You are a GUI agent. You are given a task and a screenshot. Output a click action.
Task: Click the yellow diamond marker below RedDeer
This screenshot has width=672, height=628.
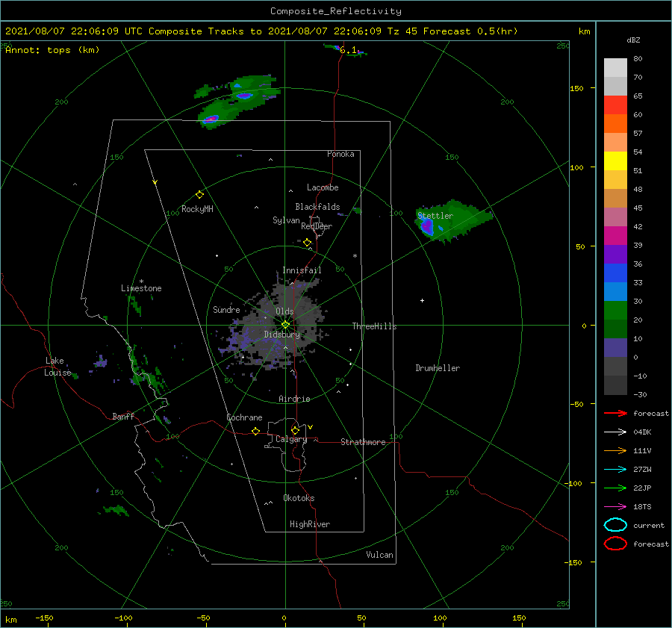point(307,243)
